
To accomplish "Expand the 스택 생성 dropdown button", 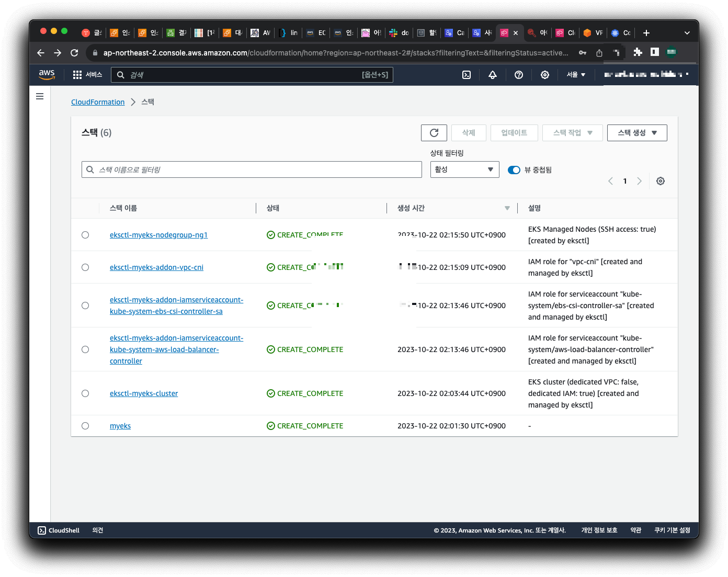I will (637, 133).
